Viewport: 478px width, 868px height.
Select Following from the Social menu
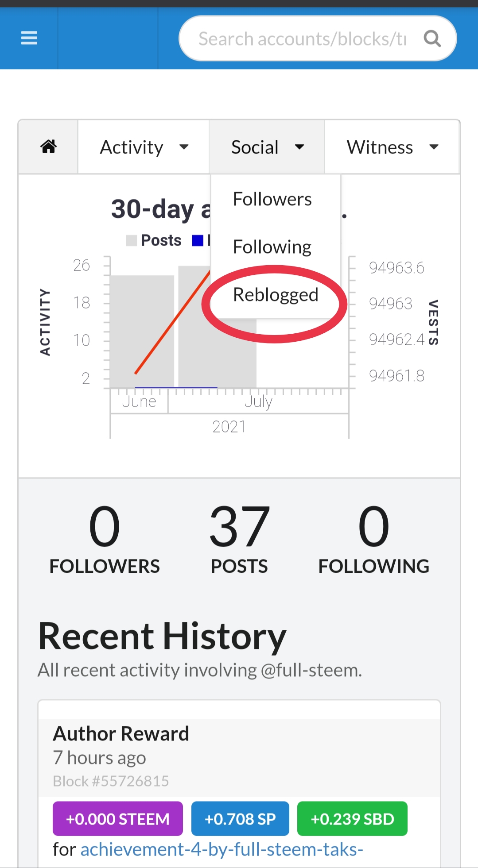point(272,247)
